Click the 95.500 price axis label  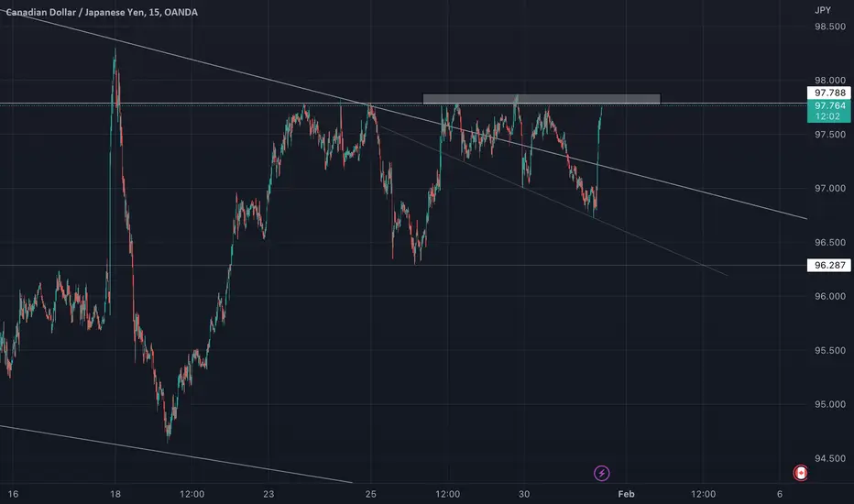click(x=829, y=350)
